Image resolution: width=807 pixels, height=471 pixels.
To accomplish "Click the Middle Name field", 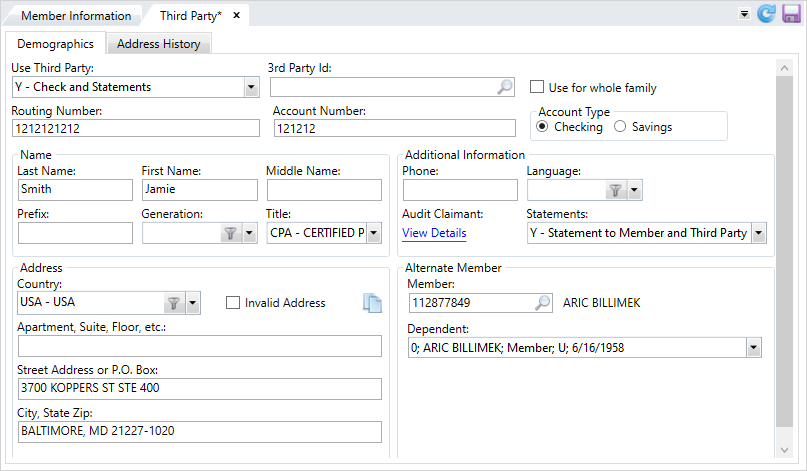I will (324, 190).
